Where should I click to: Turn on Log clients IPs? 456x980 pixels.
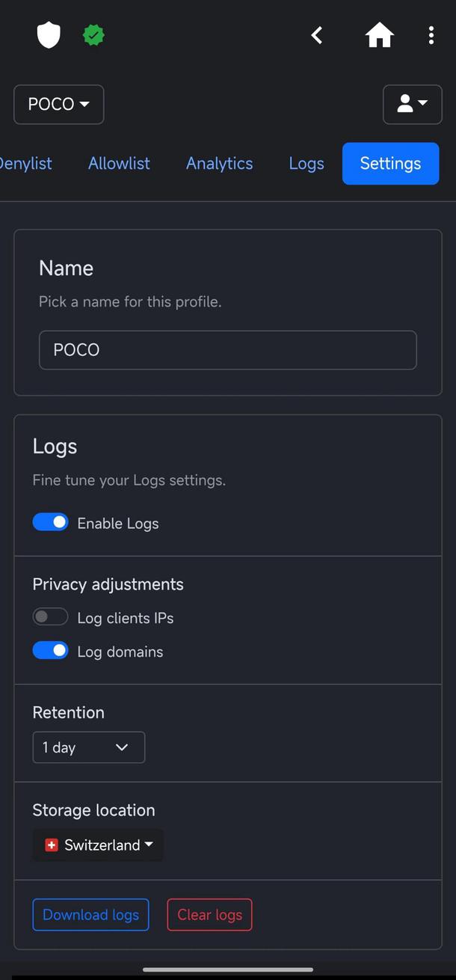[x=51, y=617]
